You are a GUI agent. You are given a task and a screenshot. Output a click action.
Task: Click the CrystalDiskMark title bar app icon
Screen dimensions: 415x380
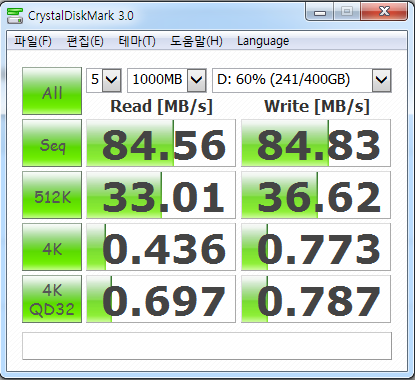(x=15, y=15)
